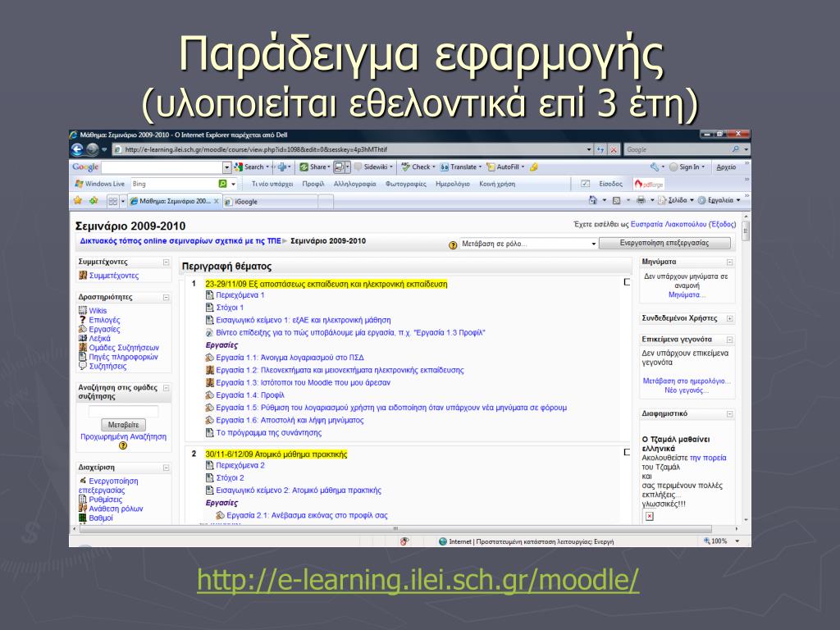The image size is (840, 630).
Task: Click the Ενεργοποίηση επεξεργασίας button
Action: (x=664, y=243)
